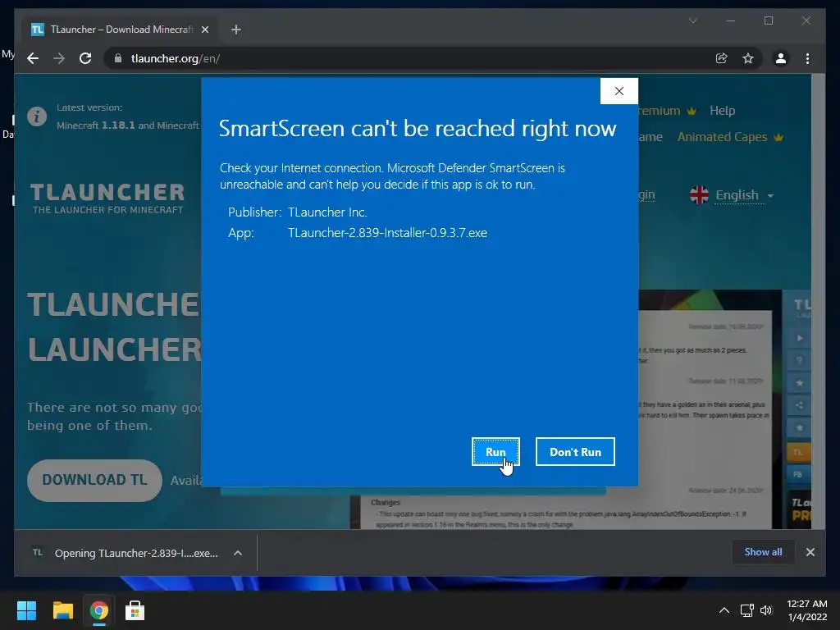Open Animated Capes link

(730, 137)
